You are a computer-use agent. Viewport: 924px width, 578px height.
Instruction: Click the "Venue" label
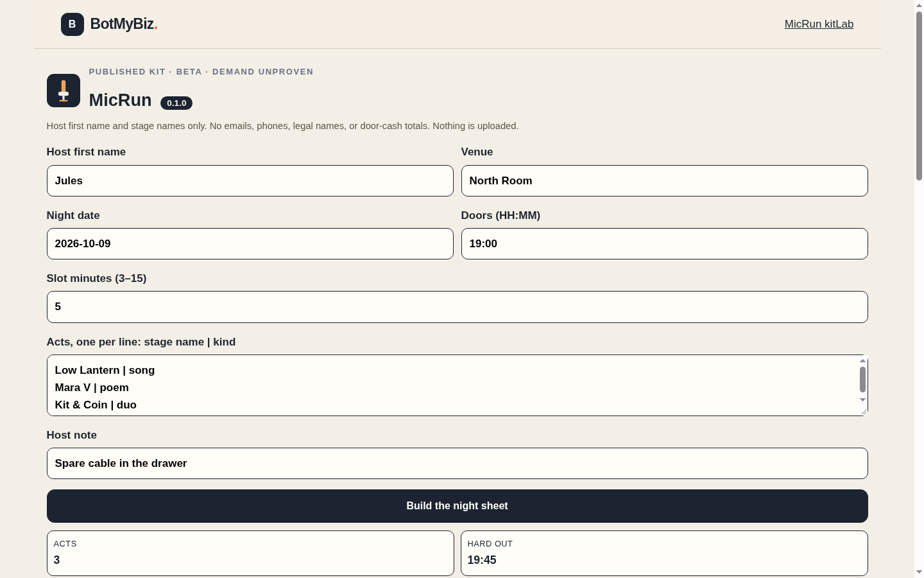click(477, 152)
